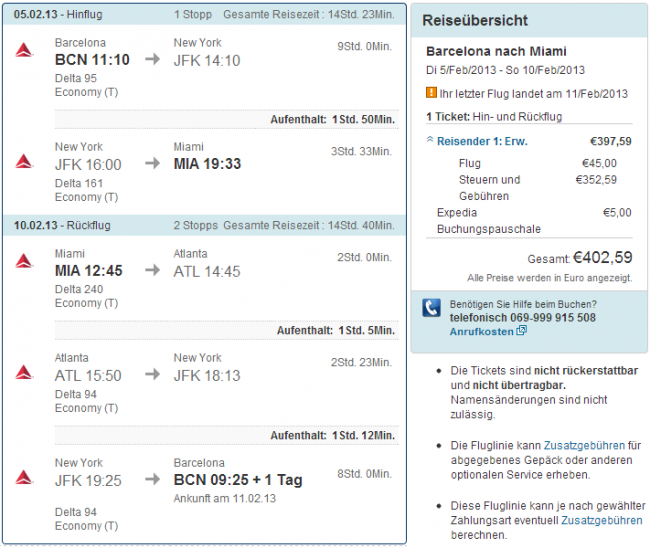Click arrow between BCN 11:10 and JFK 14:10
This screenshot has width=650, height=548.
152,59
